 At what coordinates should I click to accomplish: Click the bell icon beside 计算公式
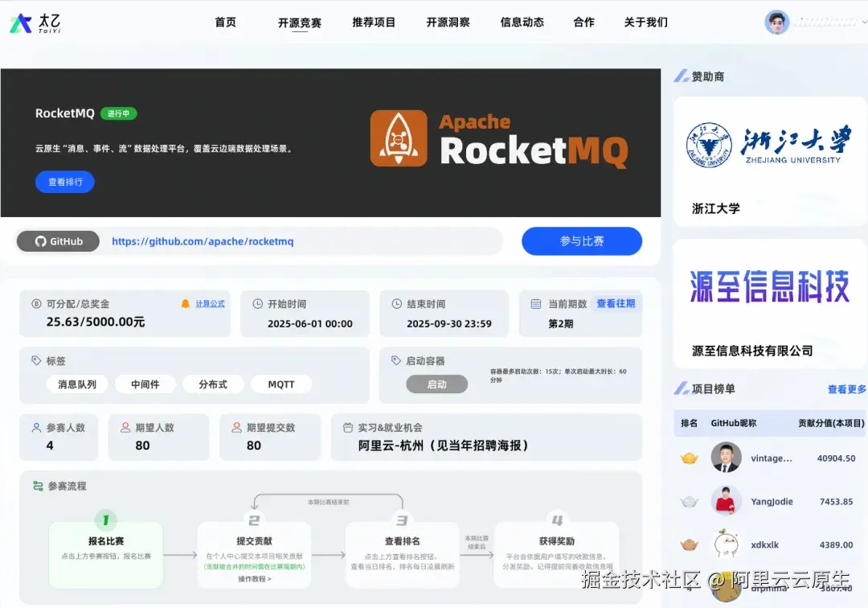[x=186, y=303]
